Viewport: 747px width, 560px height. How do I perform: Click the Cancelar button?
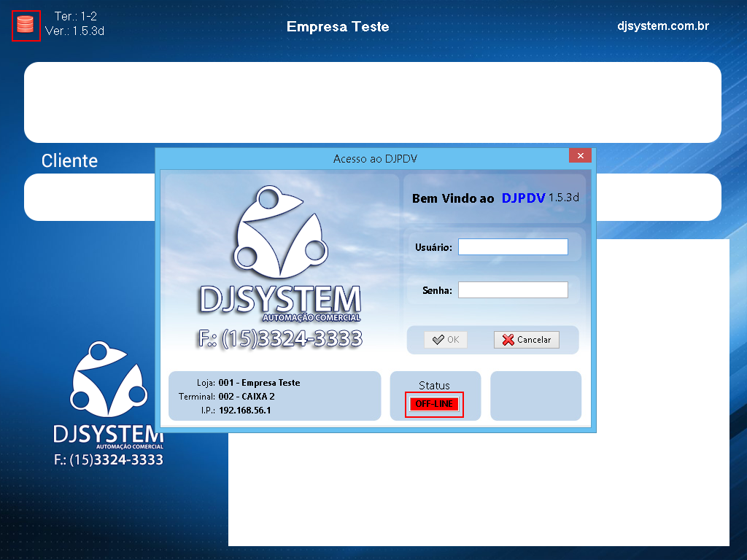pyautogui.click(x=527, y=340)
